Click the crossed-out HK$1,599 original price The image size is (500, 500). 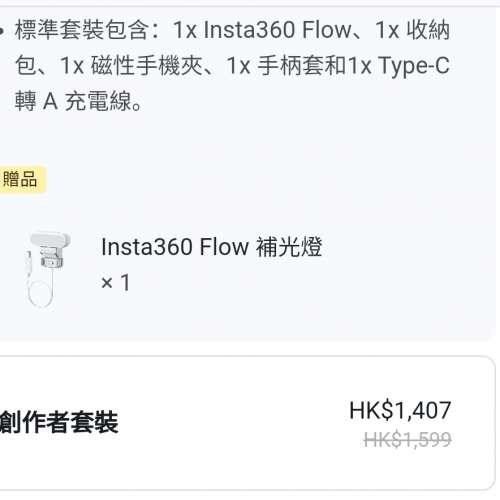coord(407,440)
